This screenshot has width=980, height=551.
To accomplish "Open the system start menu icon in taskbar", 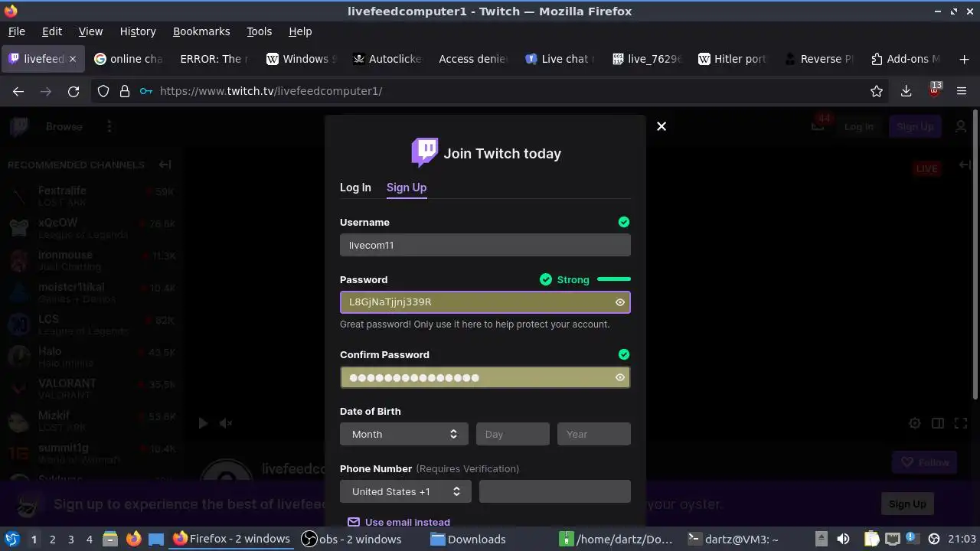I will [11, 539].
